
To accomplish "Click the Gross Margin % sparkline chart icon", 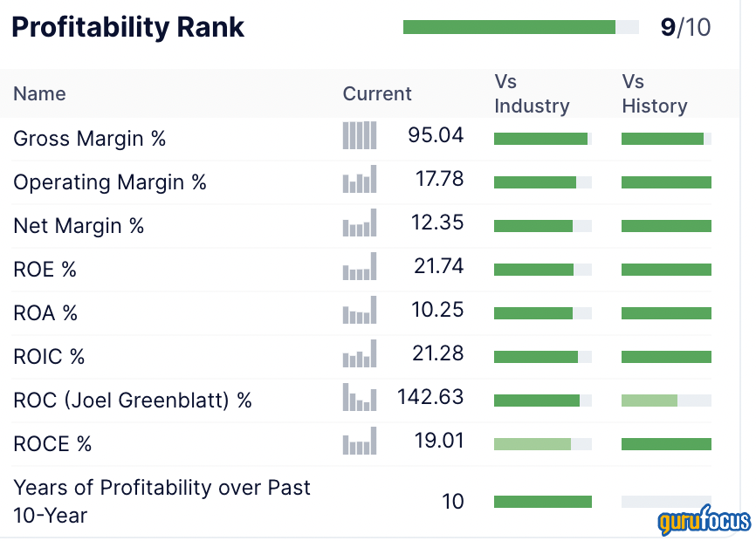I will click(360, 135).
